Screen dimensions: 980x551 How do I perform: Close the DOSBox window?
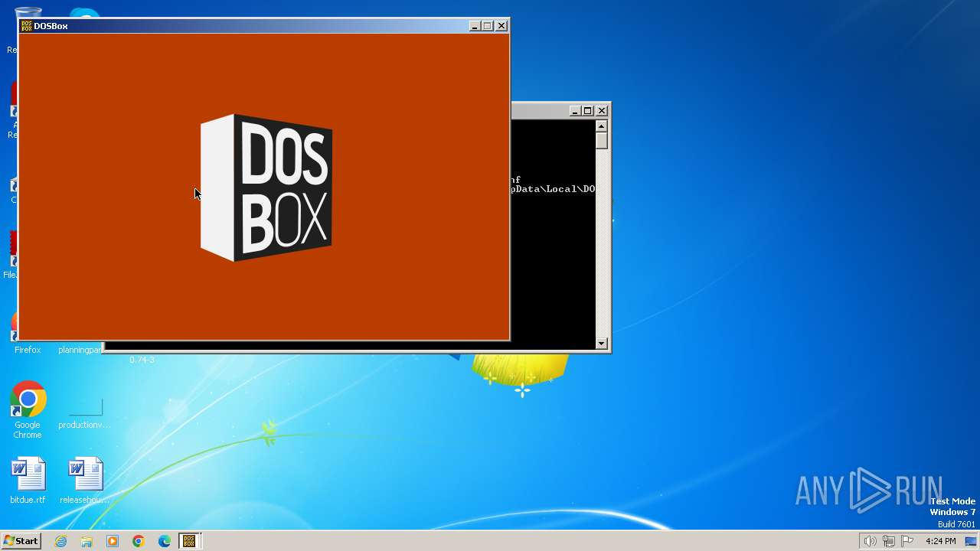[501, 26]
